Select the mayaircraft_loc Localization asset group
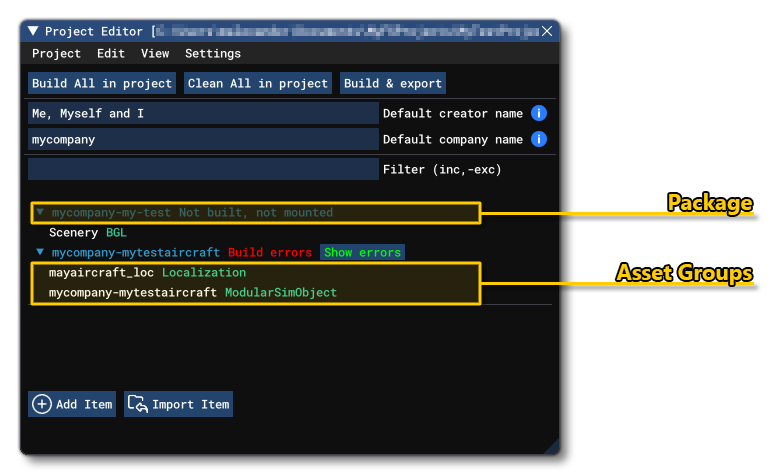Viewport: 770px width, 475px height. pyautogui.click(x=147, y=273)
